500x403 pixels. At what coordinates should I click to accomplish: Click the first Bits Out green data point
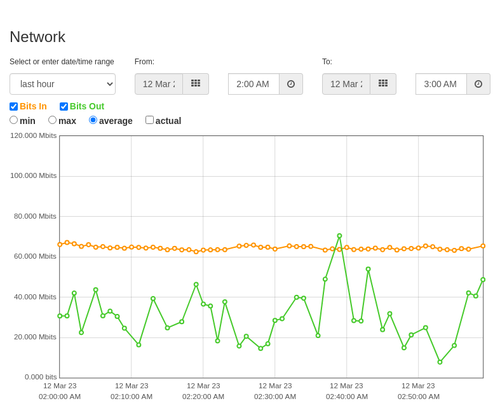click(60, 316)
